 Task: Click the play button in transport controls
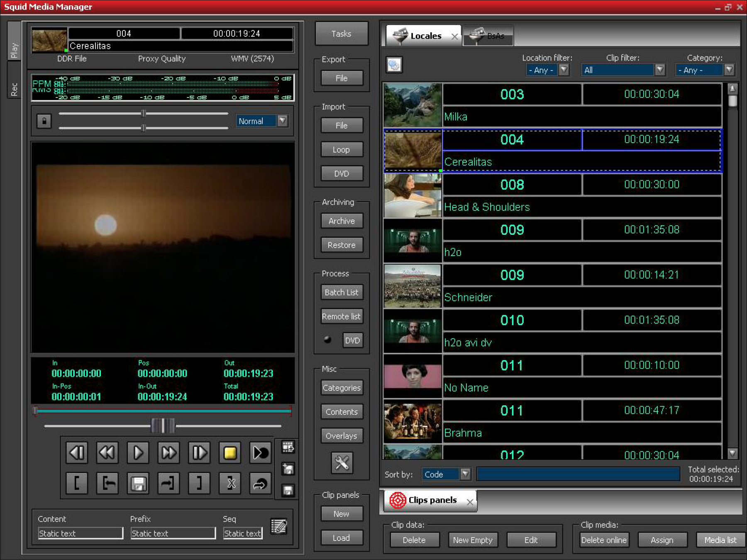138,453
